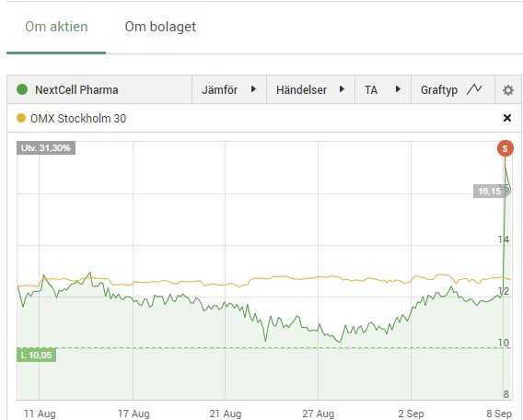
Task: Open the Graftyp chart type selector
Action: click(x=453, y=89)
